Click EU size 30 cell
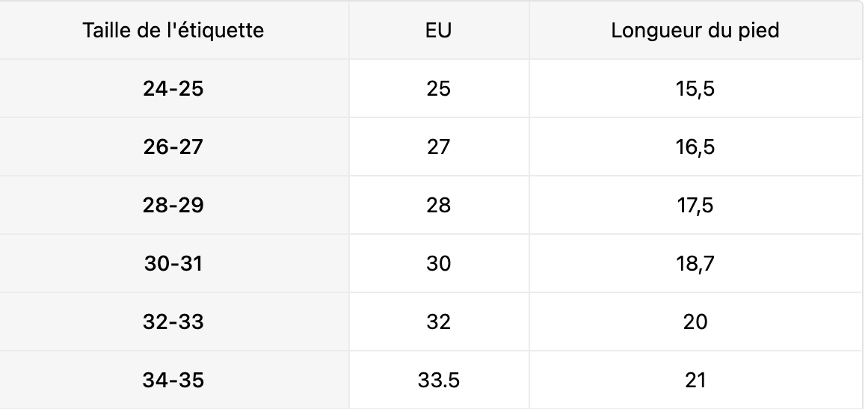Viewport: 868px width, 409px height. click(x=439, y=263)
